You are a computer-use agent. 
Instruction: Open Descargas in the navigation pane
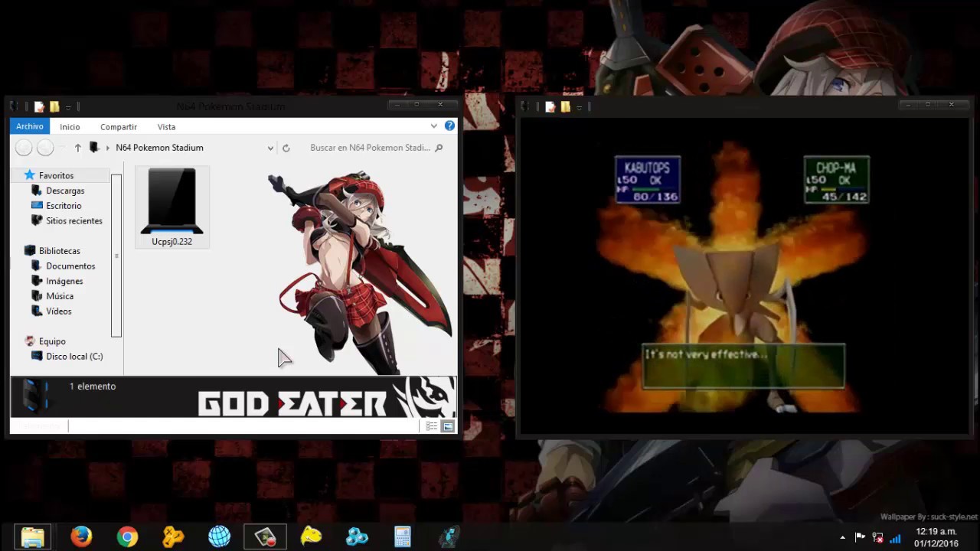pyautogui.click(x=65, y=191)
